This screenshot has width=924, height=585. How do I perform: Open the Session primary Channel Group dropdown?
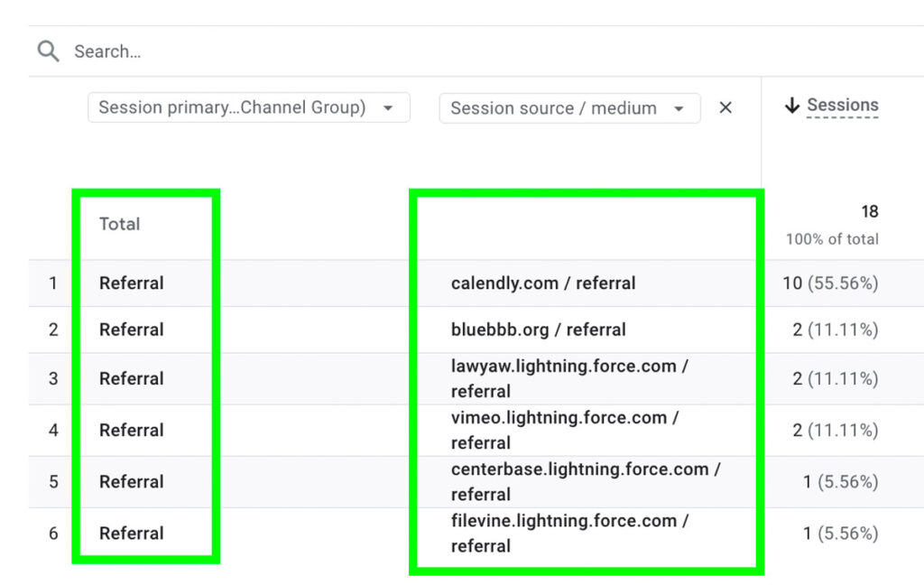[249, 107]
